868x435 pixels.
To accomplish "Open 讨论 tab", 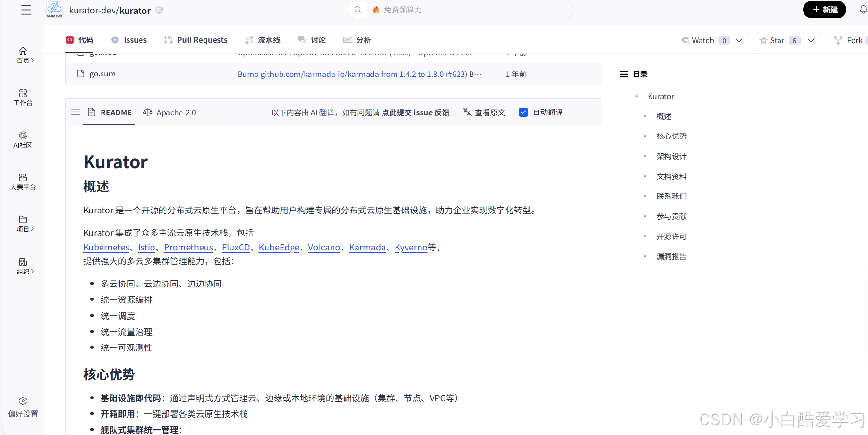I will 312,40.
